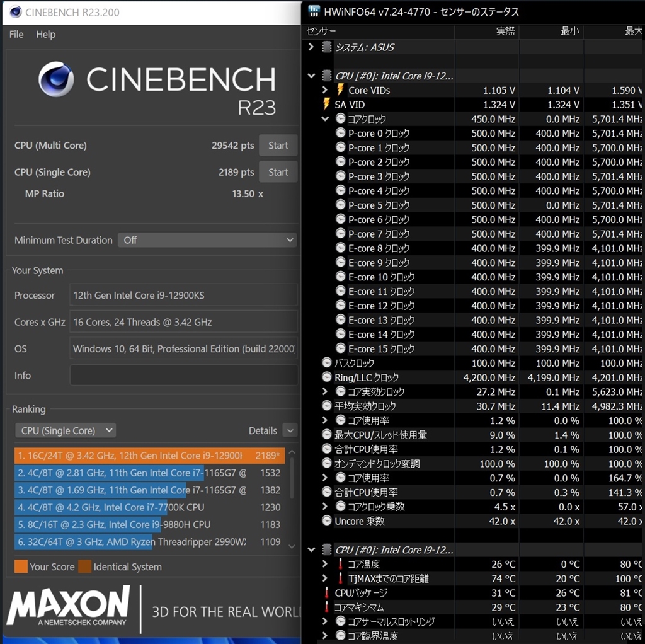Screen dimensions: 645x644
Task: Open the Help menu in Cinebench
Action: (x=45, y=34)
